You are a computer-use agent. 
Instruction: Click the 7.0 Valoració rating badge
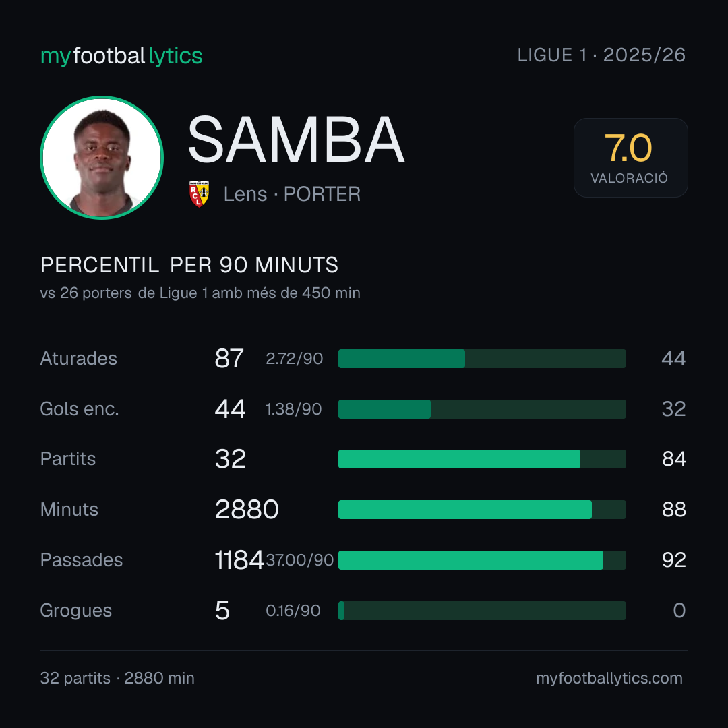(630, 157)
